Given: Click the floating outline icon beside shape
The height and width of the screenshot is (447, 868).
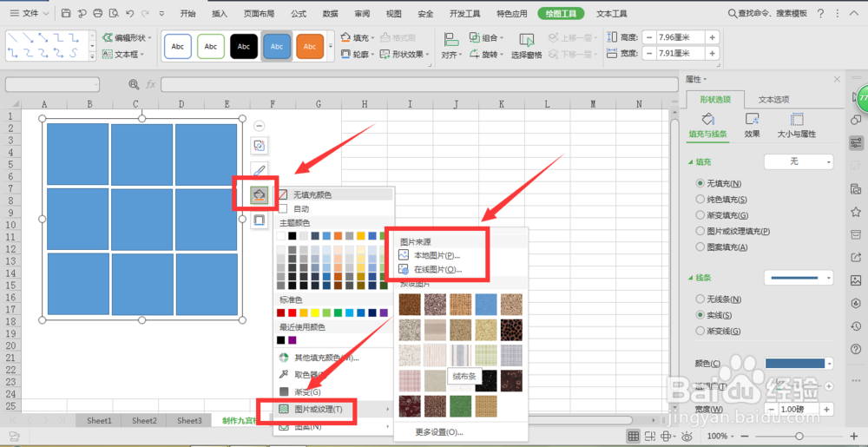Looking at the screenshot, I should point(259,220).
